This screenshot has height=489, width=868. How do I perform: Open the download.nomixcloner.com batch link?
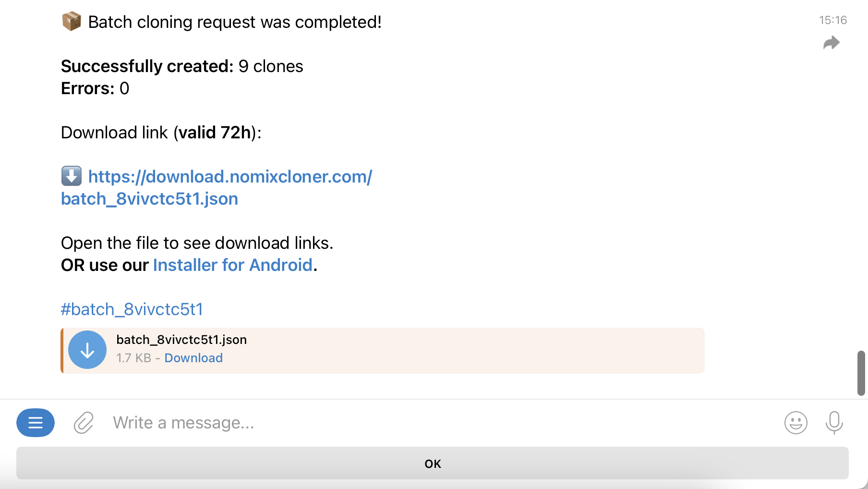pos(230,177)
